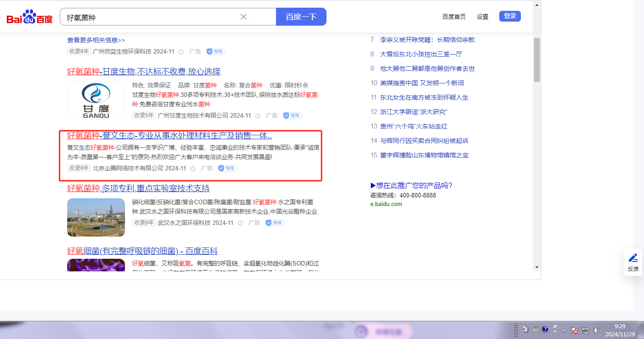Image resolution: width=644 pixels, height=339 pixels.
Task: Expand dropdown arrow beside 北京企腾网络技术有限公司 2024-11
Action: point(193,169)
